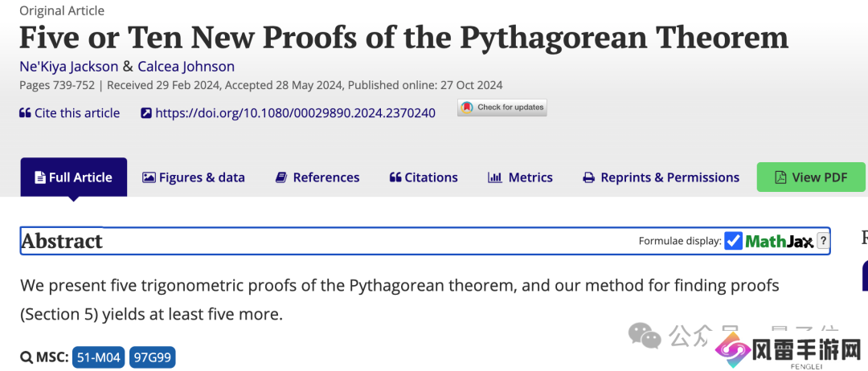Open author Calcea Johnson's link
Viewport: 868px width, 371px height.
point(186,66)
